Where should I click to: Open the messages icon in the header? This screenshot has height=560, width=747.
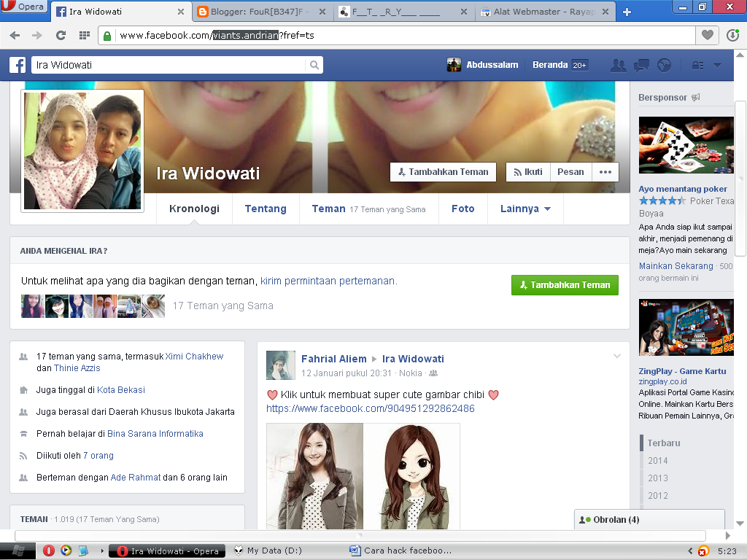point(641,65)
